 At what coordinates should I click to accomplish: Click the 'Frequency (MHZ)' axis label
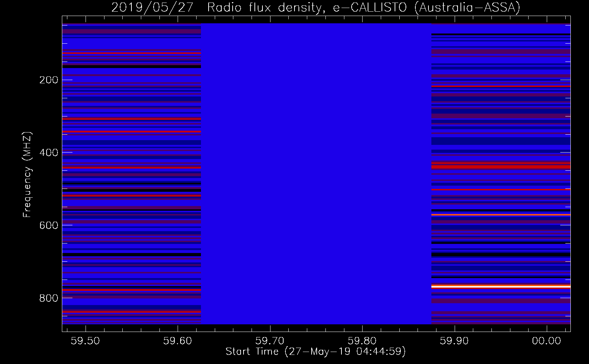coord(27,175)
